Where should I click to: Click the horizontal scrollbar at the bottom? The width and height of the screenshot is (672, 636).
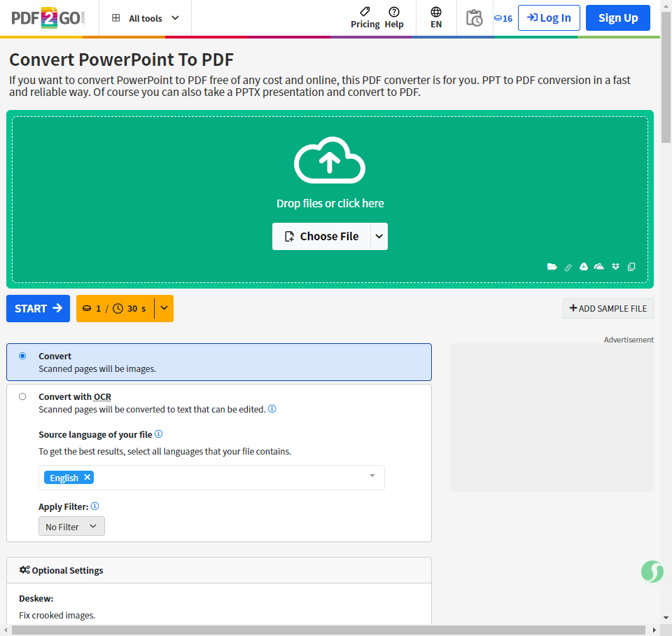click(x=328, y=630)
